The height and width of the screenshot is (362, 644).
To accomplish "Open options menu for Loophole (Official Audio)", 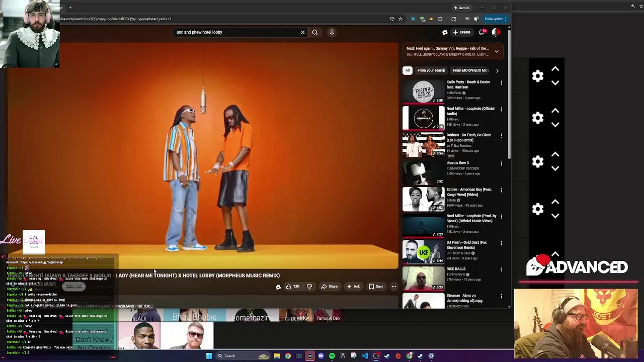I will (x=501, y=109).
